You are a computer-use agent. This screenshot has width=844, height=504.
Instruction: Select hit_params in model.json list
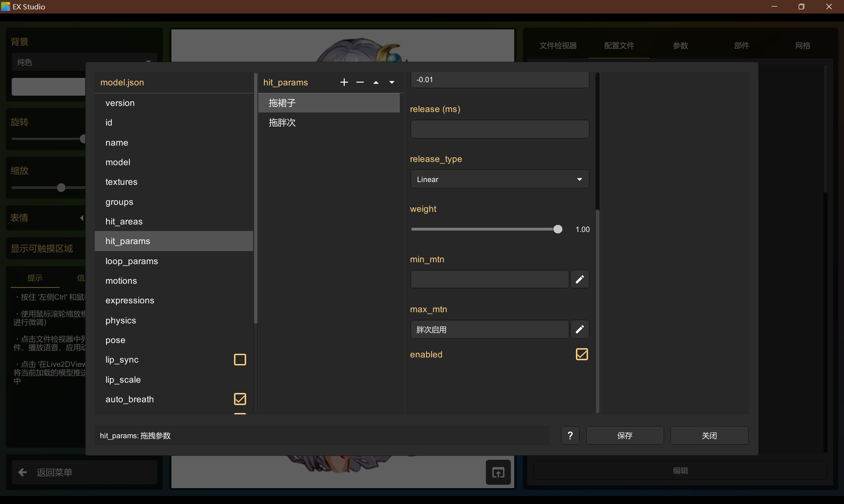pos(174,241)
